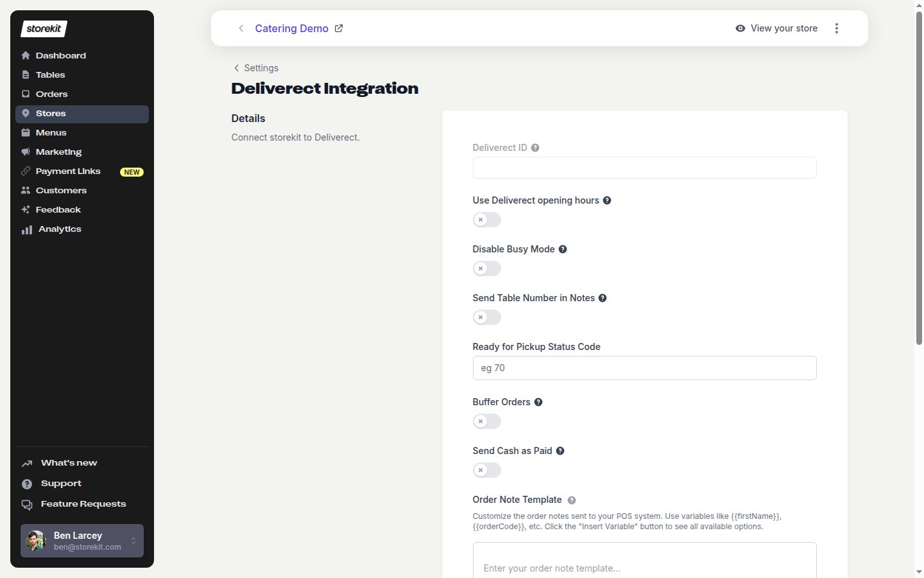Focus the Ready for Pickup Status Code field
The height and width of the screenshot is (578, 924).
tap(644, 368)
